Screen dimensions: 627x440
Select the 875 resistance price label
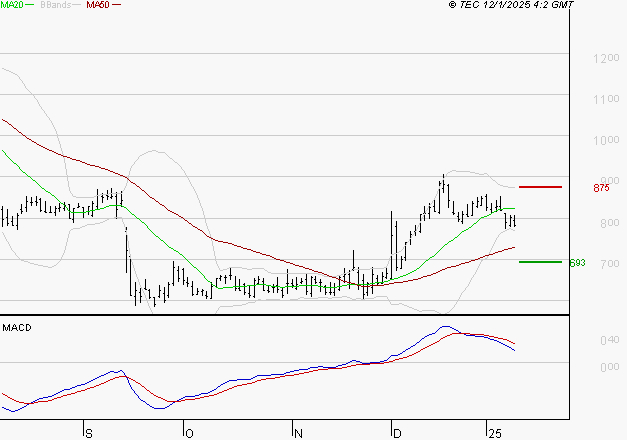(x=601, y=188)
